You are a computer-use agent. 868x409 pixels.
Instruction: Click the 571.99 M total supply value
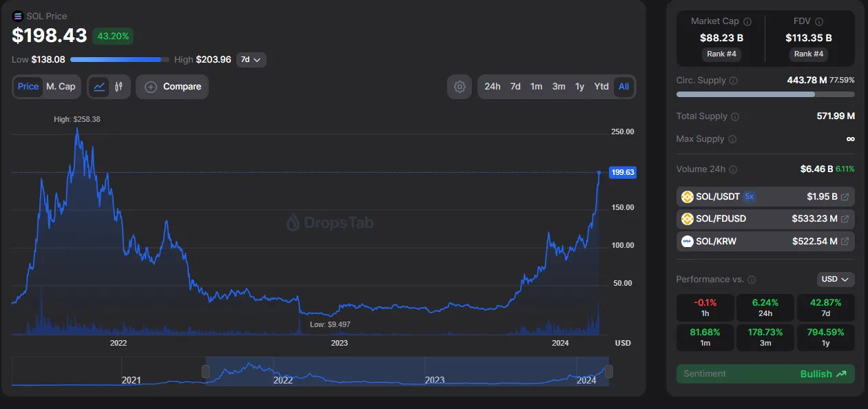836,116
